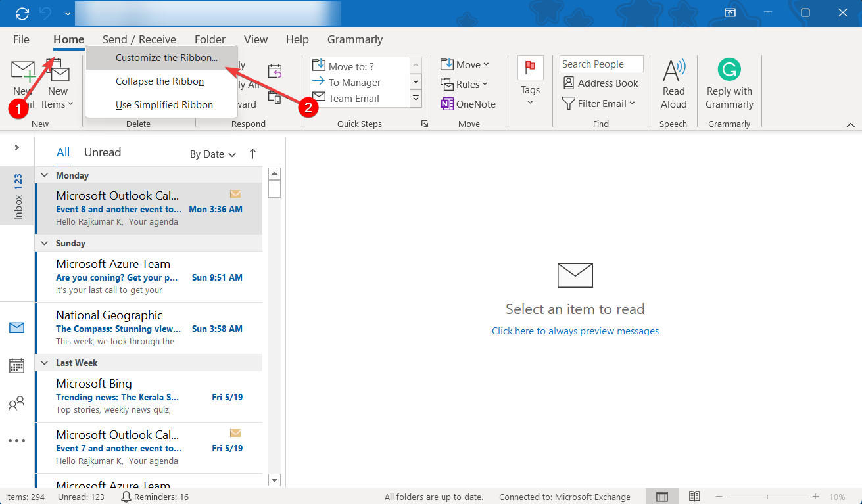Click the Search People field
Image resolution: width=862 pixels, height=504 pixels.
601,64
